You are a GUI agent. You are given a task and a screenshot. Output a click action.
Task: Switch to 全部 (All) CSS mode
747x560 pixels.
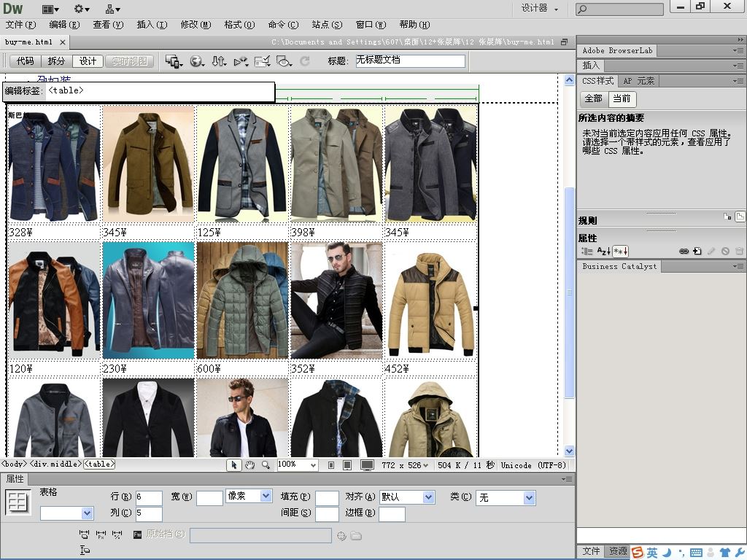pos(593,98)
